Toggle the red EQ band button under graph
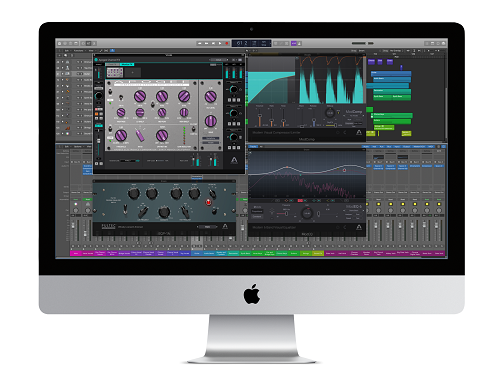The image size is (500, 386). click(x=300, y=200)
